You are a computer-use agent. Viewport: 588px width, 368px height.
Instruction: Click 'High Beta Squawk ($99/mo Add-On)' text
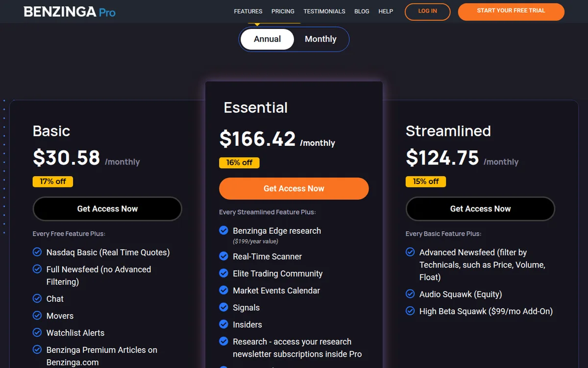pos(486,312)
